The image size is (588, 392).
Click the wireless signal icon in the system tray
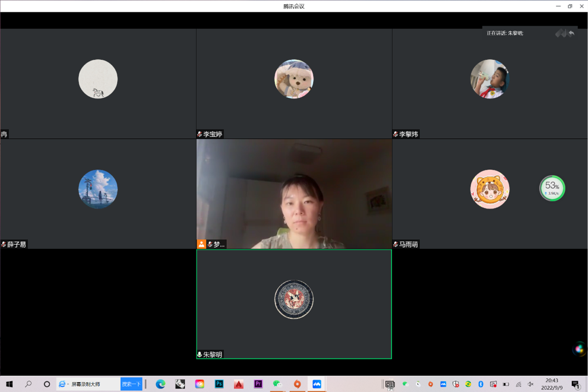519,383
